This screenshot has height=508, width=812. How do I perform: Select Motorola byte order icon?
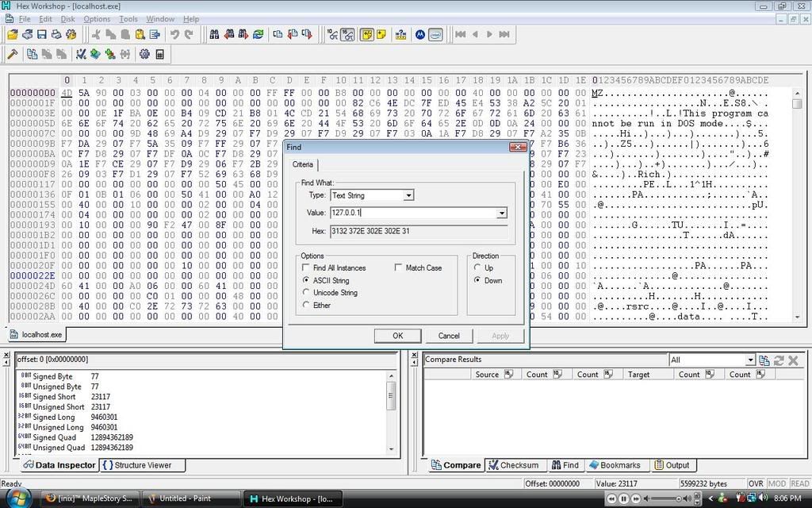420,35
